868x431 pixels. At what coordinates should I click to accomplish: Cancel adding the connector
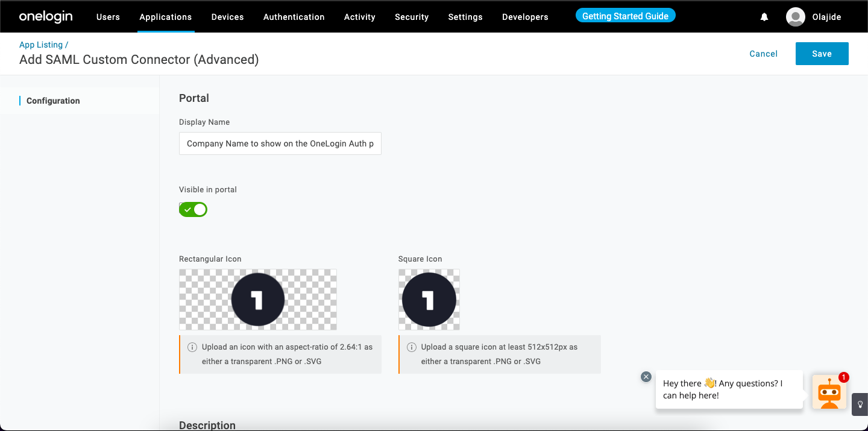[x=763, y=54]
